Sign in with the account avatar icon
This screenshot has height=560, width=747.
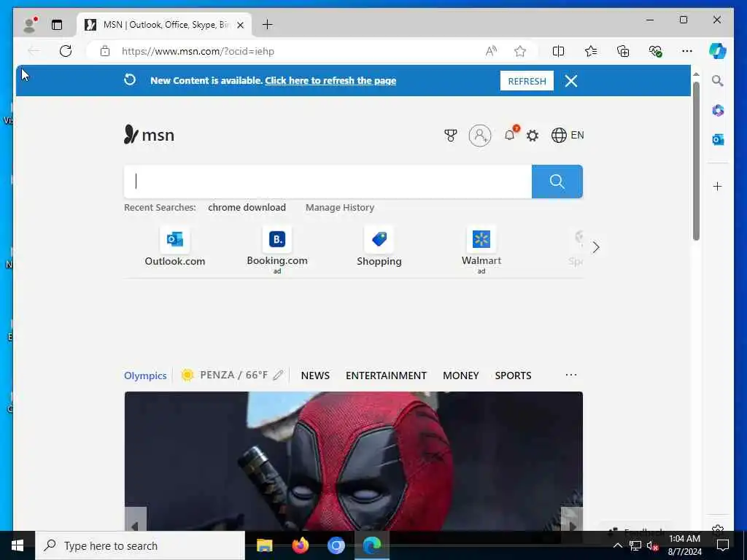[x=480, y=136]
